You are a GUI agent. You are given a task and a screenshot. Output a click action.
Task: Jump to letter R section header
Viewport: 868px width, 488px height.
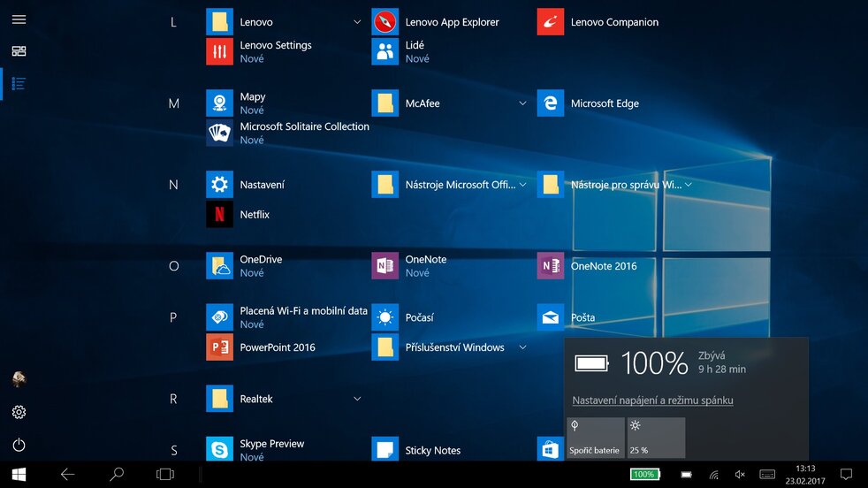coord(173,399)
